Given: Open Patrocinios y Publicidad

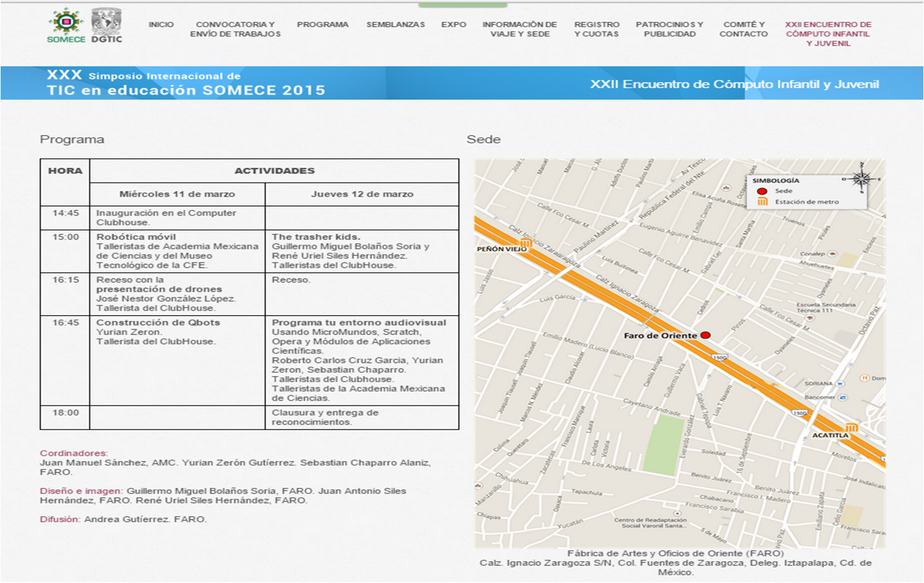Looking at the screenshot, I should tap(670, 29).
